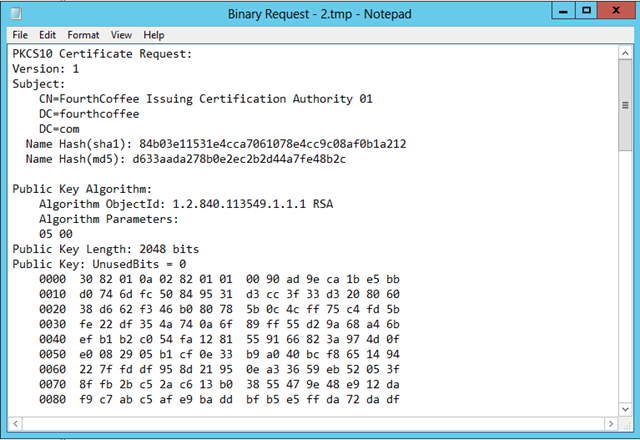The image size is (640, 440).
Task: Open the Edit menu
Action: pos(47,35)
